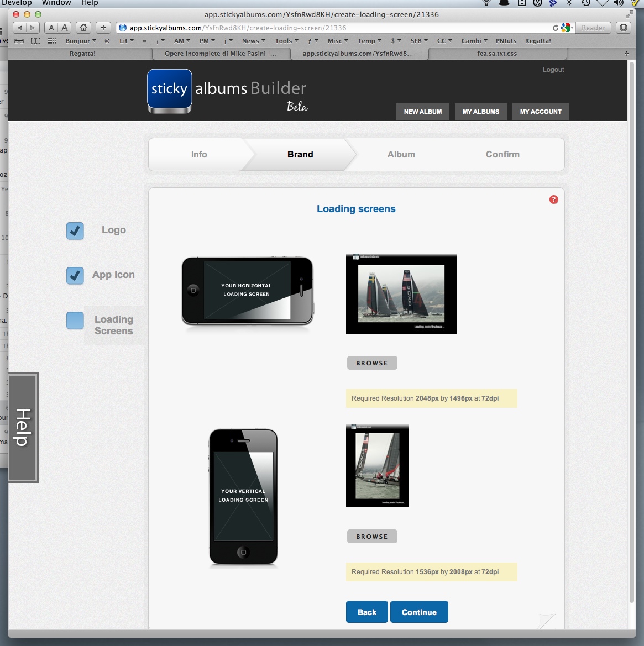
Task: Click the sticky albums logo icon
Action: tap(169, 90)
